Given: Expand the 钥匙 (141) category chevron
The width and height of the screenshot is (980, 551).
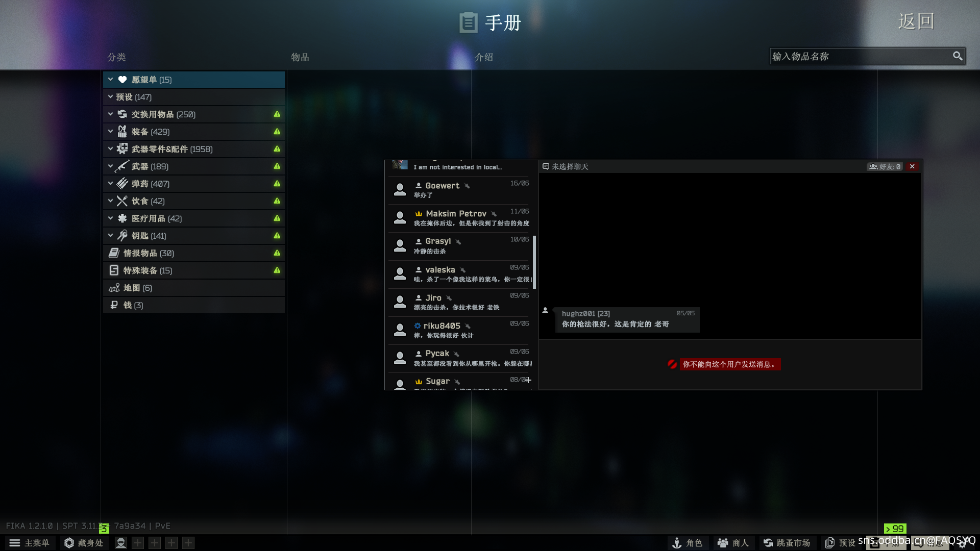Looking at the screenshot, I should (110, 236).
